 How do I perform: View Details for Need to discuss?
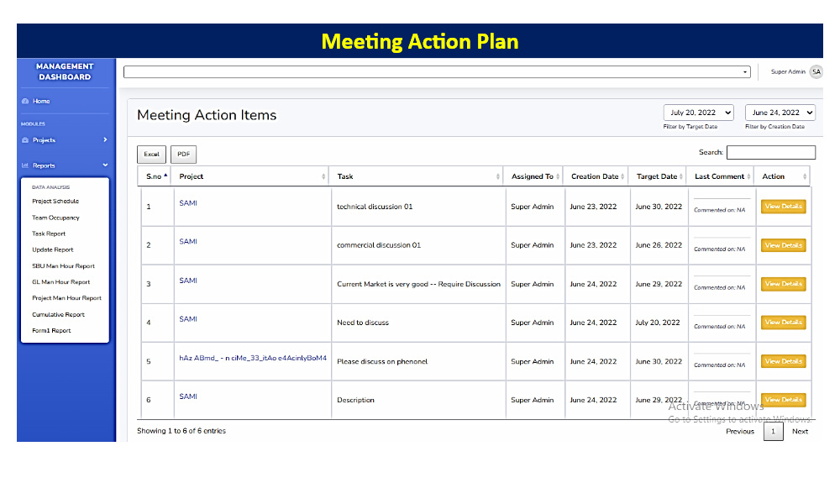coord(783,323)
